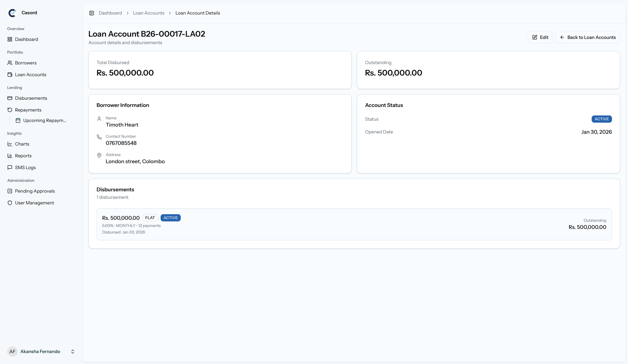This screenshot has height=364, width=628.
Task: Click the Charts line graph icon
Action: point(10,144)
